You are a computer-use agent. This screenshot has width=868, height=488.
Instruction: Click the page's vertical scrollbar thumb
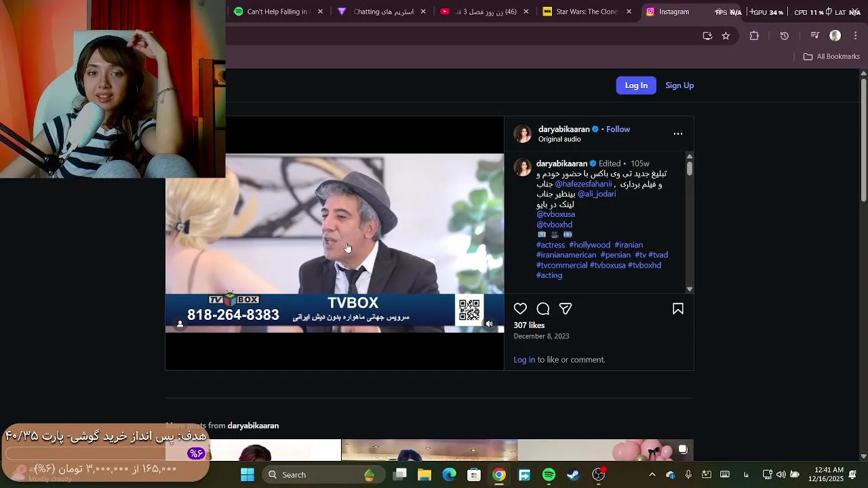tap(863, 139)
